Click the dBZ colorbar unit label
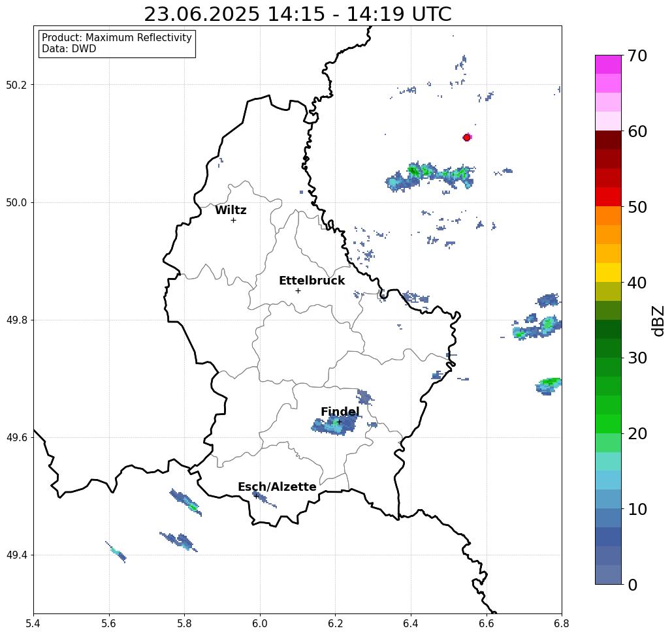The width and height of the screenshot is (672, 635). 657,320
